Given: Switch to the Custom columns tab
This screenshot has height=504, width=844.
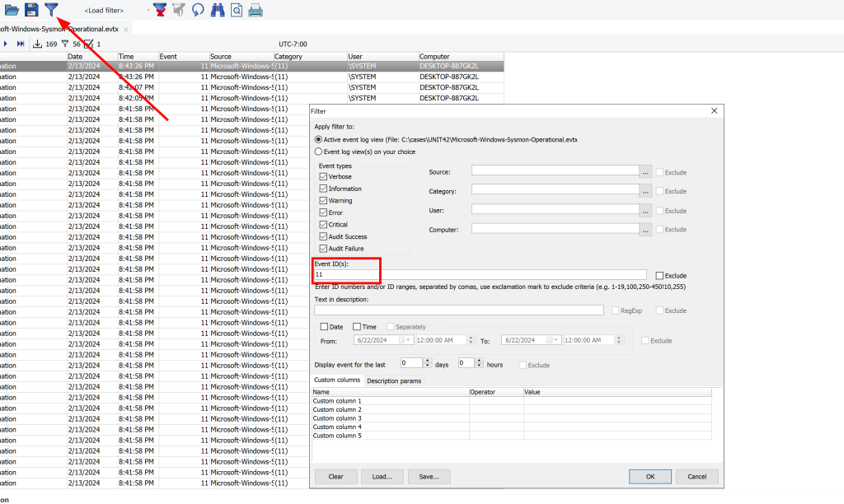Looking at the screenshot, I should tap(337, 380).
